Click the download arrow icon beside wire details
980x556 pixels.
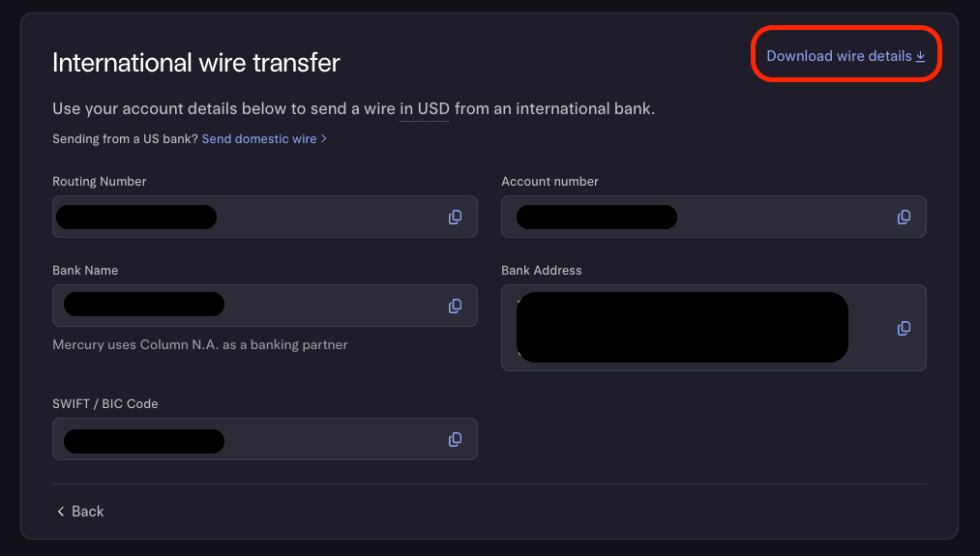tap(921, 57)
